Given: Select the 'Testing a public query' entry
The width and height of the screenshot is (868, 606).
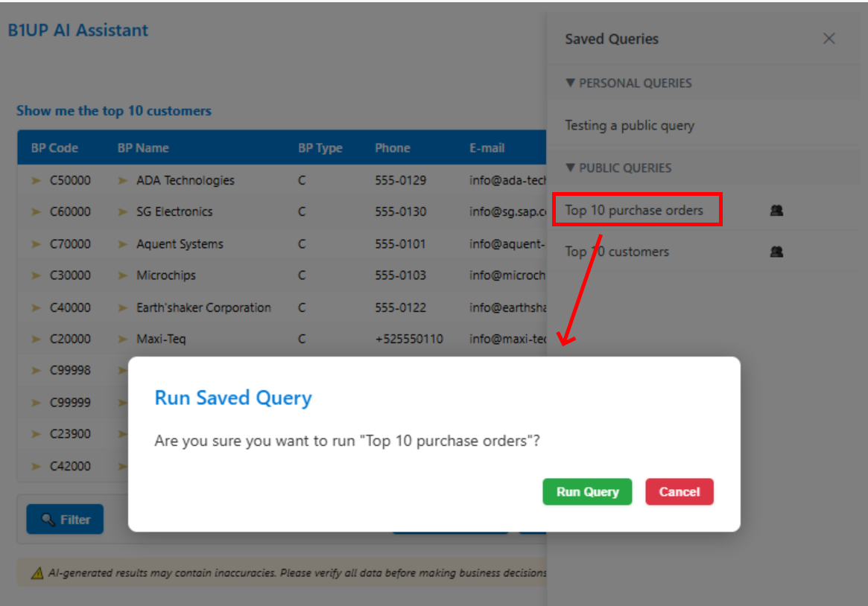Looking at the screenshot, I should (x=629, y=125).
